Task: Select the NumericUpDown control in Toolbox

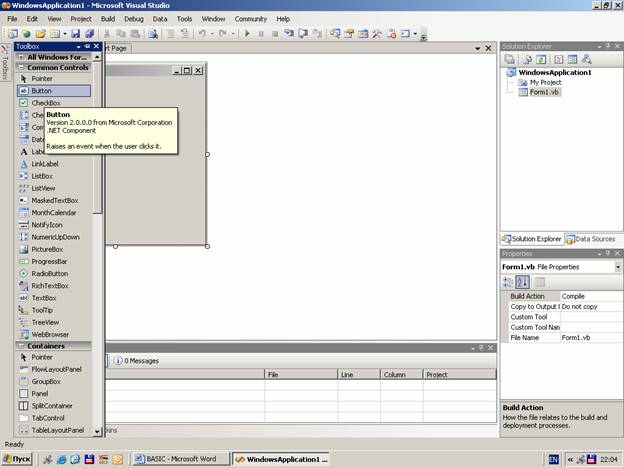Action: tap(54, 237)
